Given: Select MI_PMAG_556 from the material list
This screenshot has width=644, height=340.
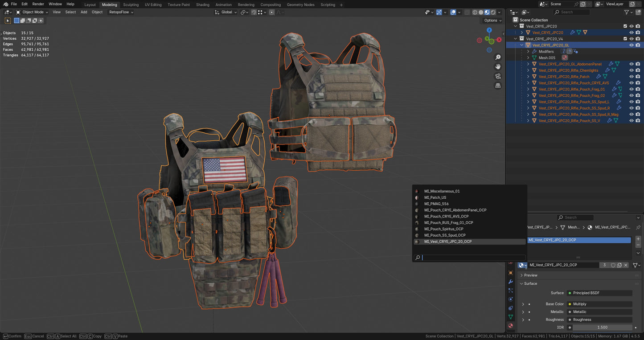Looking at the screenshot, I should [x=436, y=204].
